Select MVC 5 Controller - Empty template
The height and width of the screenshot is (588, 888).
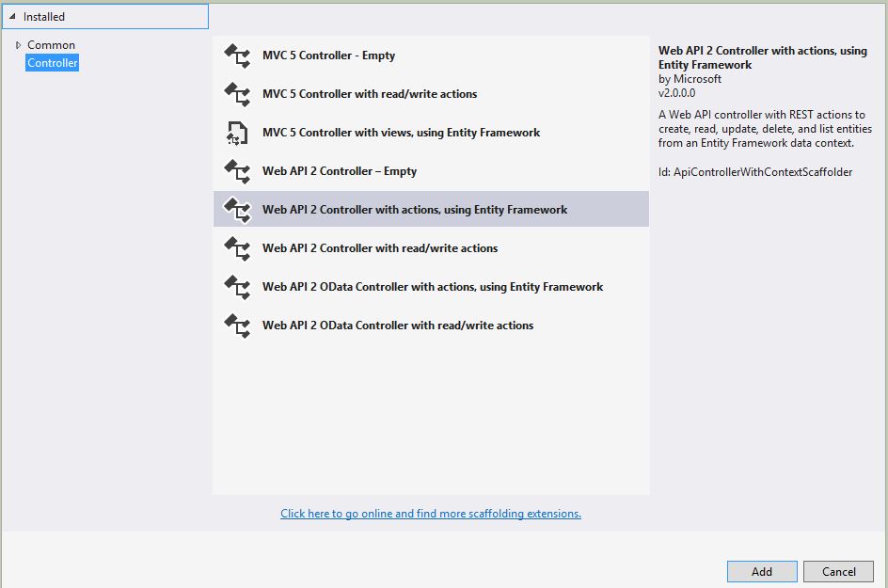pos(431,56)
